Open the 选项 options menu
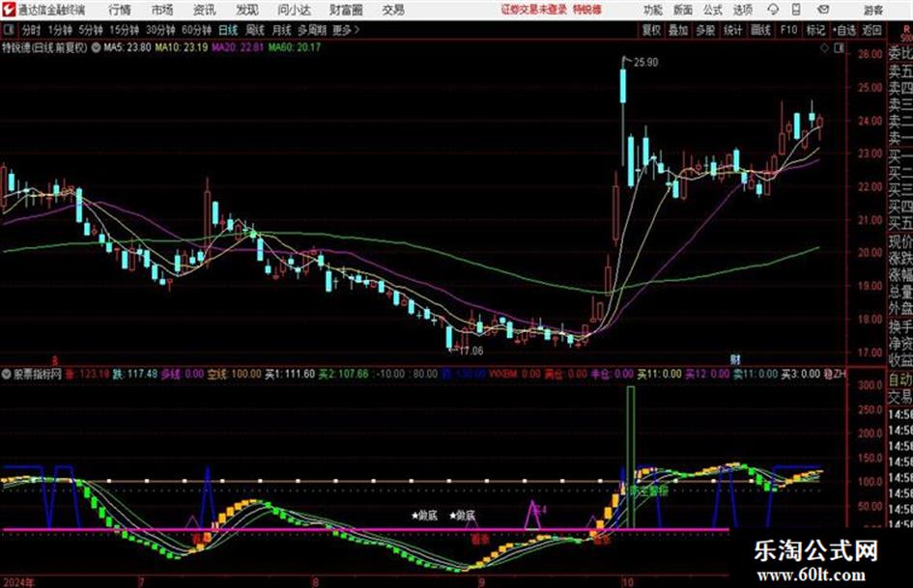 click(x=742, y=10)
